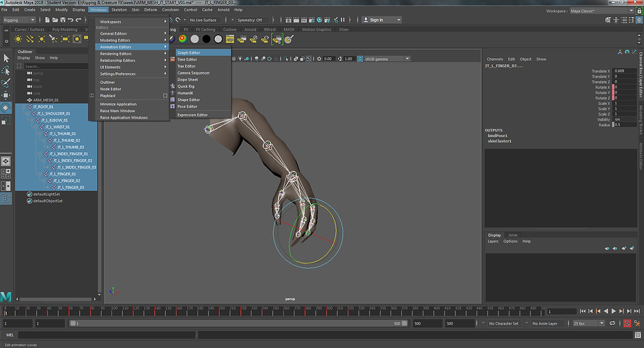Activate the Lasso select tool
This screenshot has width=644, height=348.
6,70
